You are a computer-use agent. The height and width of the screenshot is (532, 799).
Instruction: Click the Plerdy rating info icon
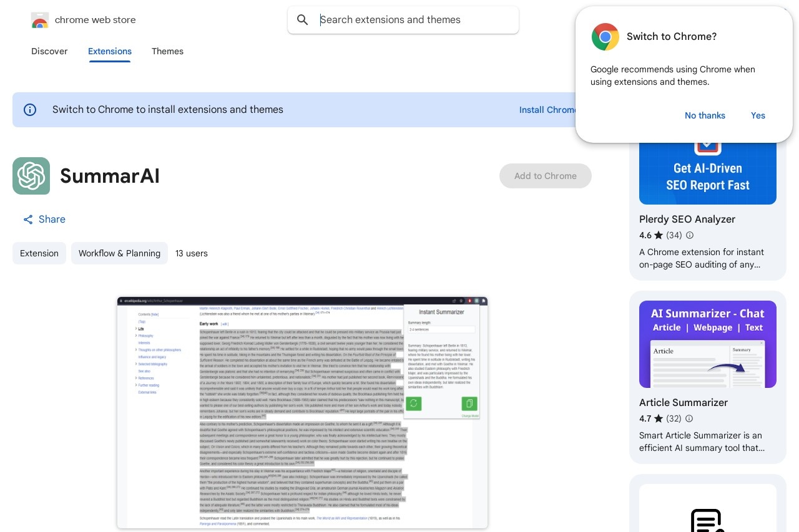point(690,235)
